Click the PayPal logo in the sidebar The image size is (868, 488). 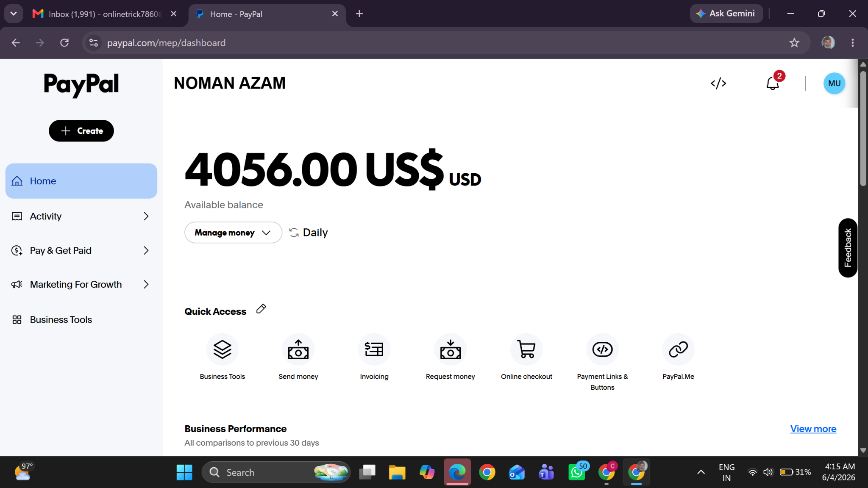click(81, 85)
